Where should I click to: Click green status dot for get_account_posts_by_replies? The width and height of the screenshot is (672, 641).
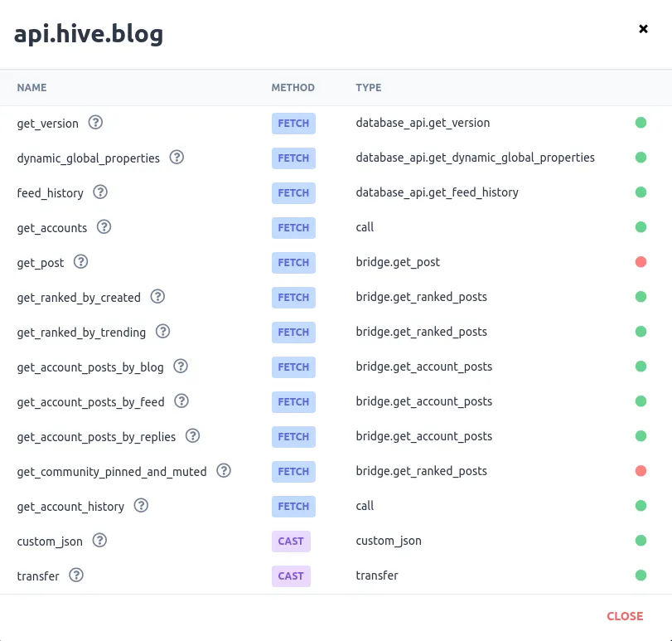coord(641,435)
